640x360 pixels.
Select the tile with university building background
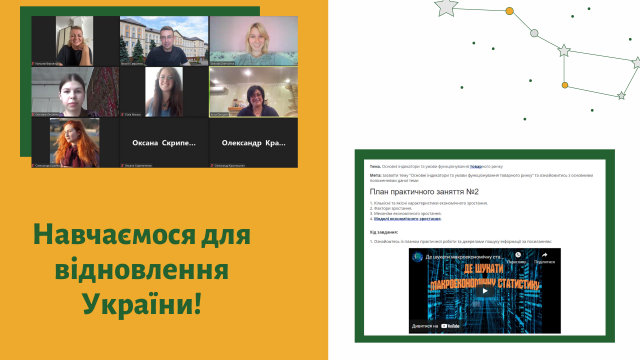[164, 41]
